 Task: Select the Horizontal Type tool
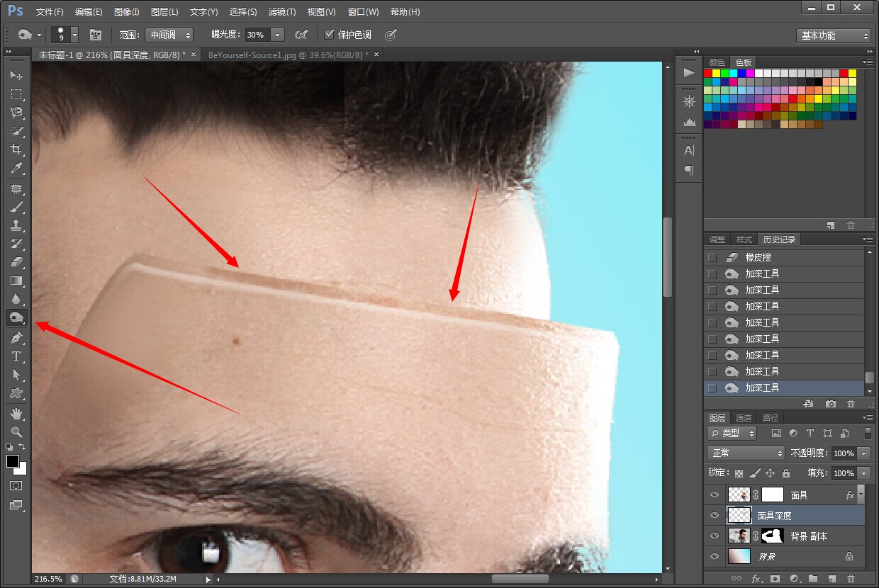pos(16,356)
